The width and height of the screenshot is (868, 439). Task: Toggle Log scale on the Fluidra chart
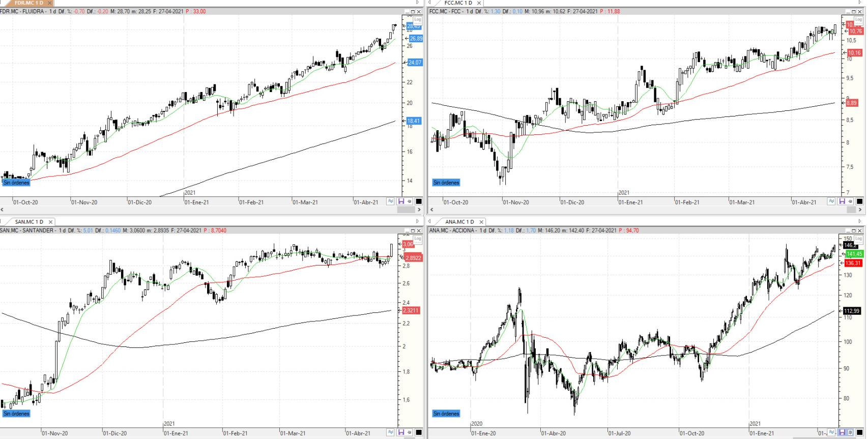click(x=418, y=20)
